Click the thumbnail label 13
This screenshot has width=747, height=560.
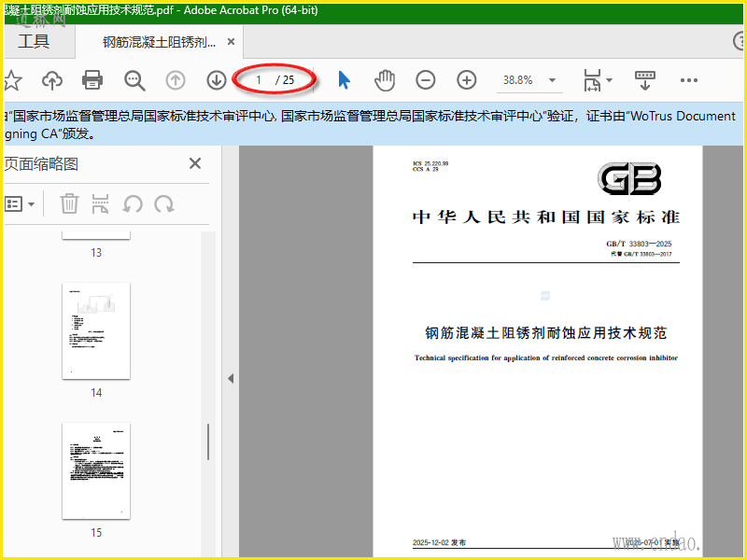(x=96, y=253)
